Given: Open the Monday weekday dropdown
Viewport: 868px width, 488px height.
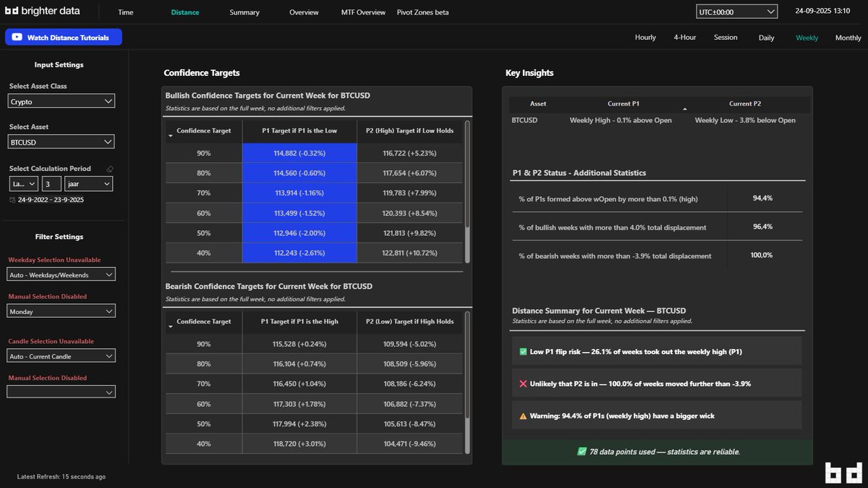Looking at the screenshot, I should click(x=61, y=311).
